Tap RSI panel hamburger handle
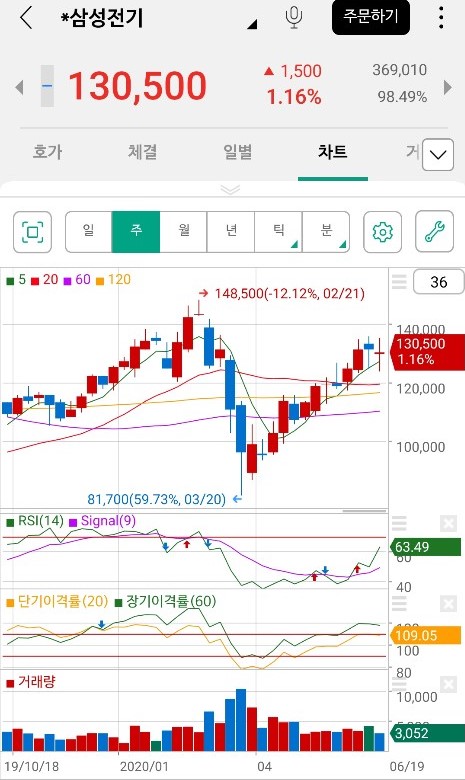The image size is (465, 780). point(399,523)
